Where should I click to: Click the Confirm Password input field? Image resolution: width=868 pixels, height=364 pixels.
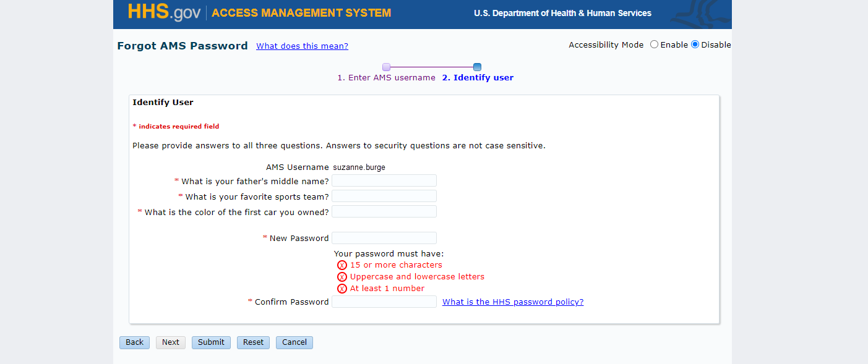384,302
